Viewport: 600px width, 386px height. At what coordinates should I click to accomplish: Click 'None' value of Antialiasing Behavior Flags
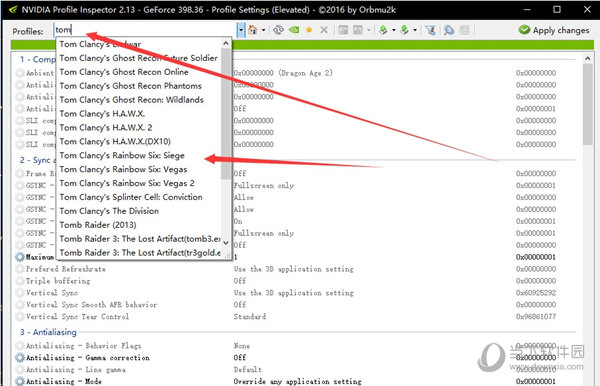241,346
